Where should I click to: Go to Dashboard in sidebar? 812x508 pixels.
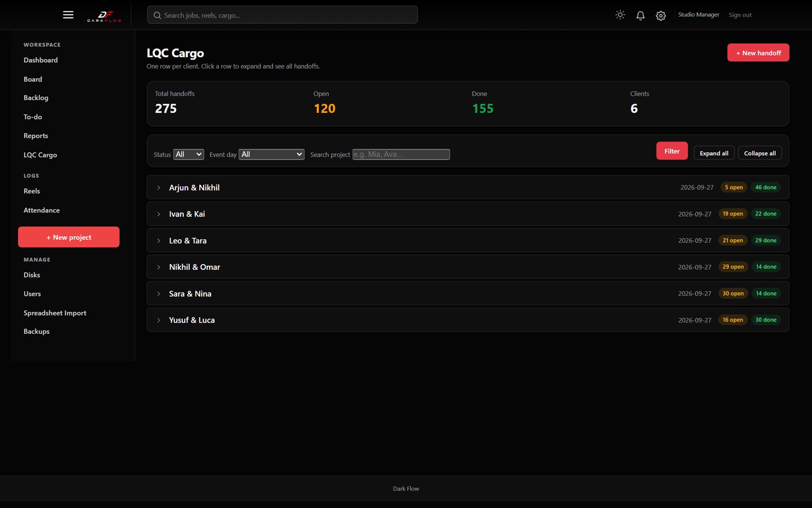tap(41, 60)
